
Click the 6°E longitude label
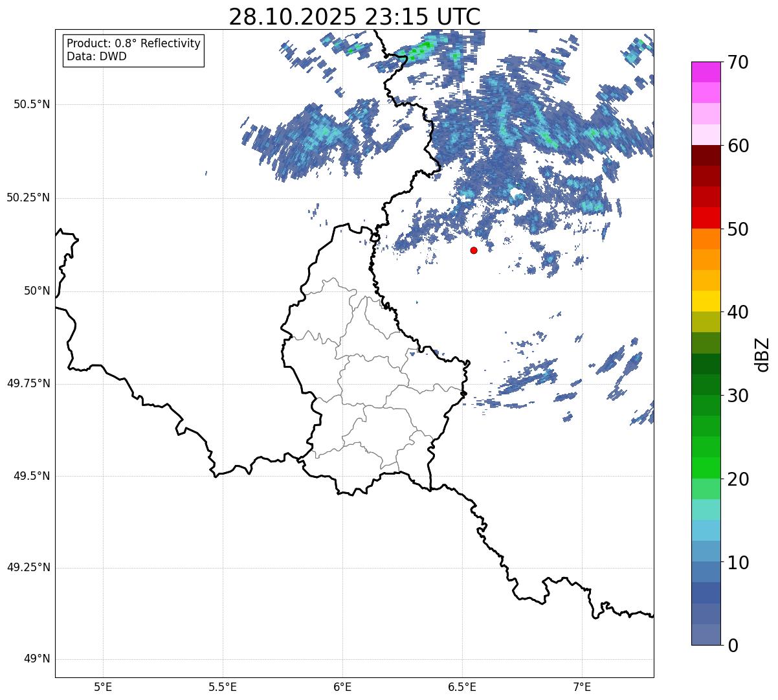tap(342, 686)
